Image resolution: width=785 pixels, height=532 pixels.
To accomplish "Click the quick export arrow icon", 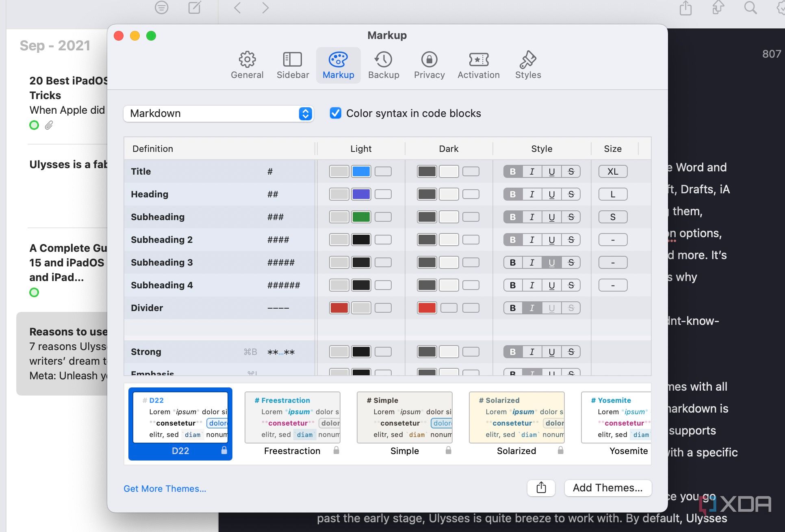I will 718,8.
